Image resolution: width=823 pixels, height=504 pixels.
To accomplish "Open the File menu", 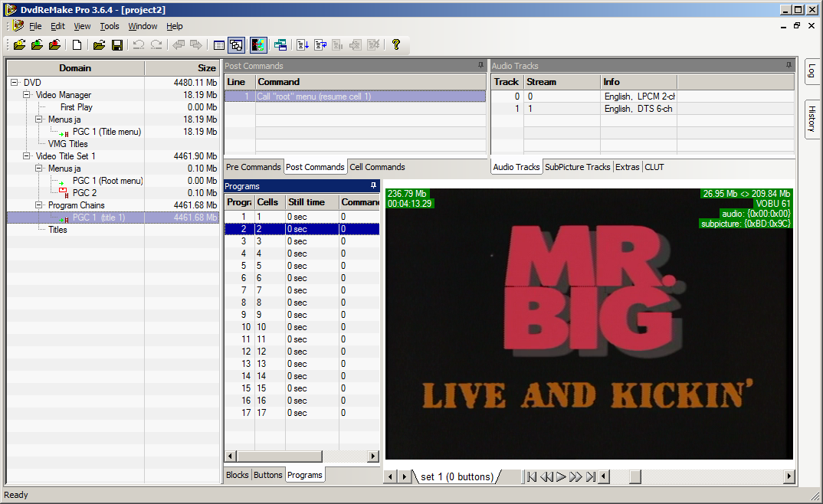I will 35,26.
